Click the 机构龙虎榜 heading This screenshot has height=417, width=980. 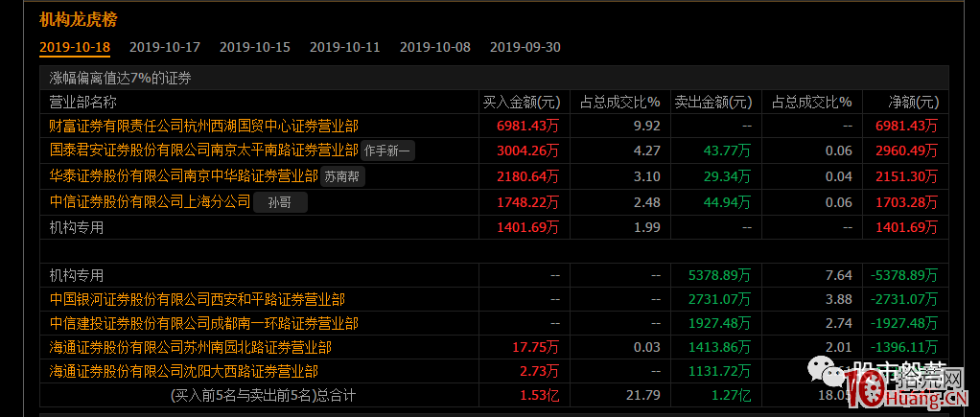pos(78,19)
